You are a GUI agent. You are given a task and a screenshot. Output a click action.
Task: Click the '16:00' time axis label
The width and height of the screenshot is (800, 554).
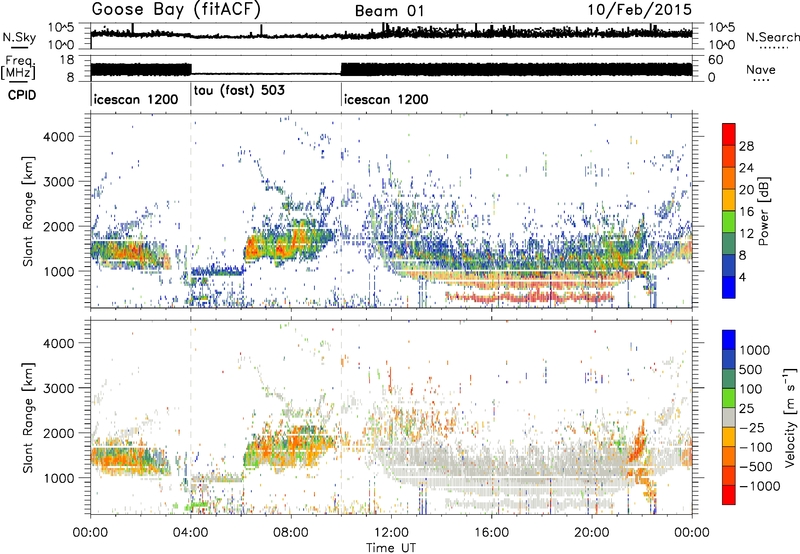491,533
